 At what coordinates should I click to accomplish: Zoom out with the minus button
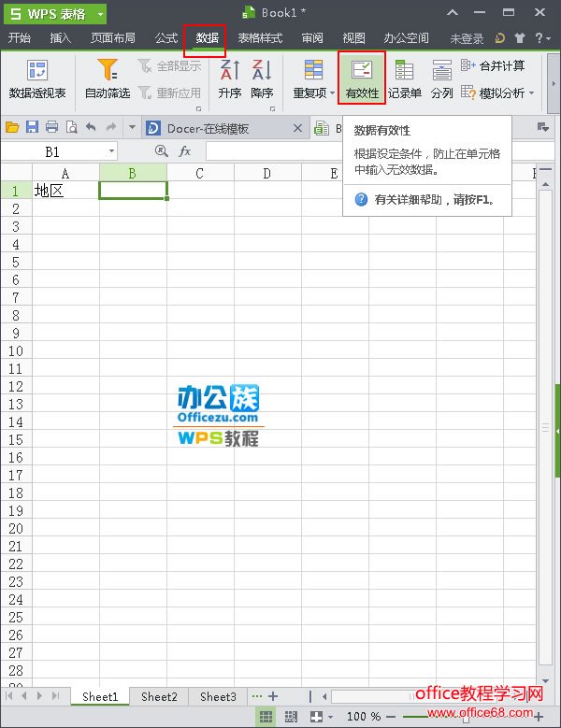[391, 717]
